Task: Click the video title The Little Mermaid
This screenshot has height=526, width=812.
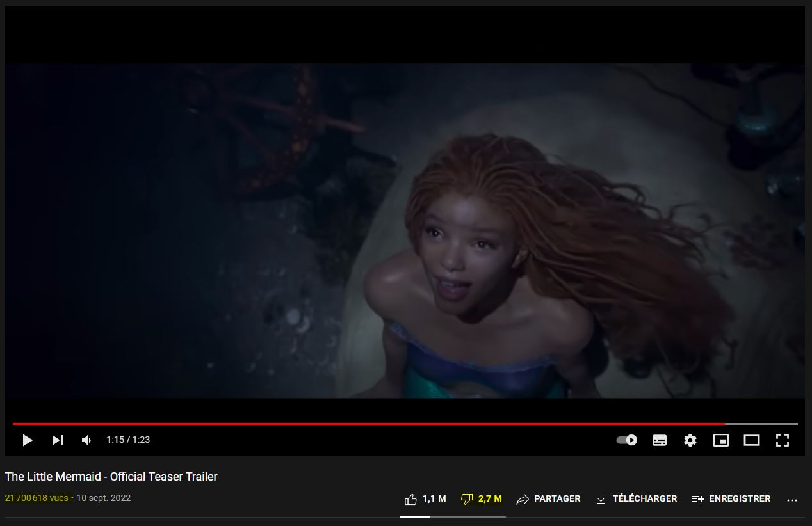Action: tap(111, 477)
